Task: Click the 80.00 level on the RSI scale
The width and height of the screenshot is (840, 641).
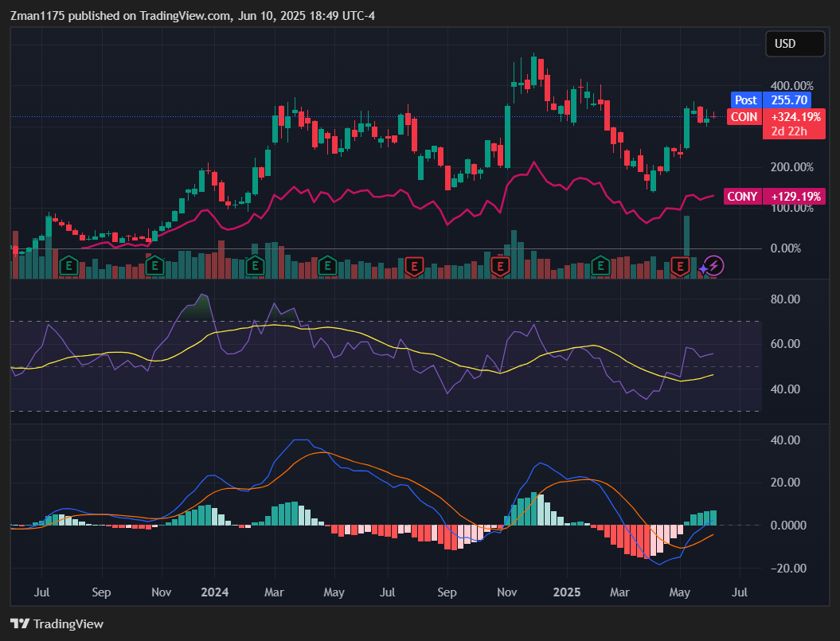Action: point(785,299)
